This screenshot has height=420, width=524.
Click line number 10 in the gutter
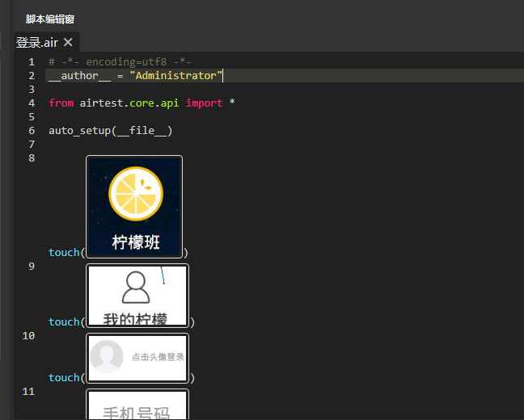(29, 335)
